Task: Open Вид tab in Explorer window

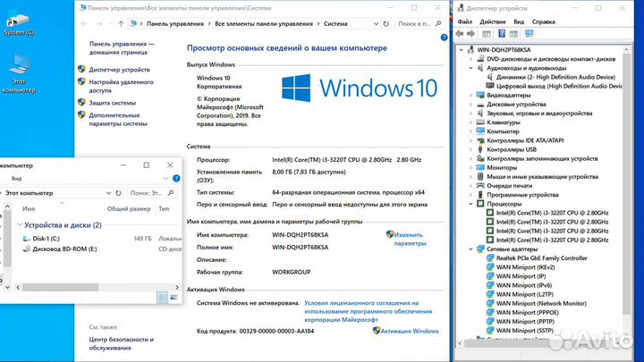Action: point(16,178)
